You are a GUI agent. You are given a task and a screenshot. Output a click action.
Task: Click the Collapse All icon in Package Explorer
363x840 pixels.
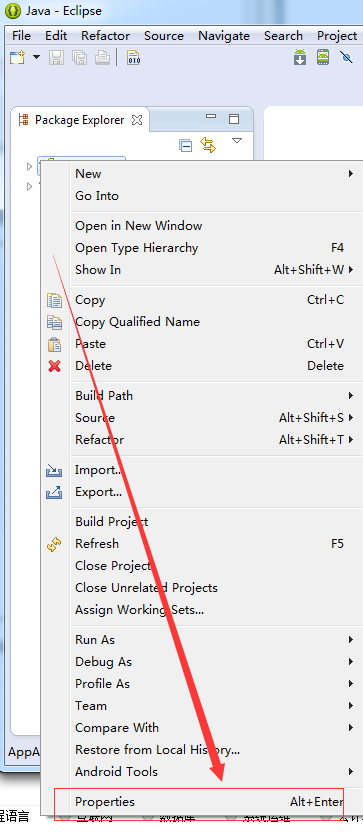[185, 145]
